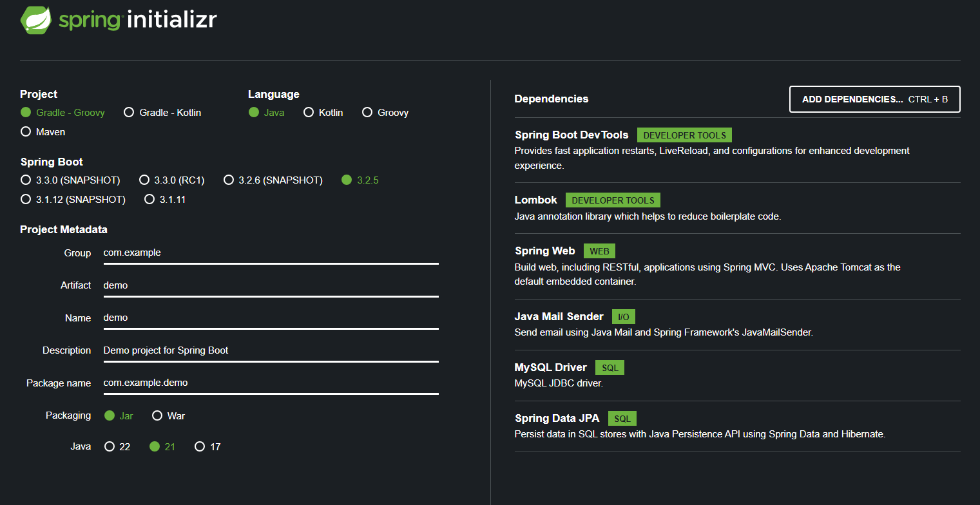
Task: Click the WEB tag beside Spring Web
Action: (x=600, y=251)
